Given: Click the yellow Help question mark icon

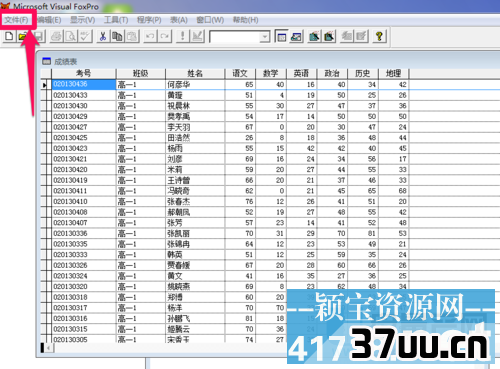Looking at the screenshot, I should point(379,36).
